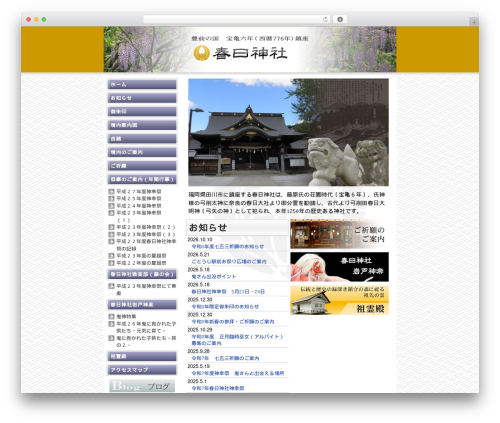Click arrow icon beside 平成２３年度神幸祭（３）
The width and height of the screenshot is (500, 423).
click(111, 234)
